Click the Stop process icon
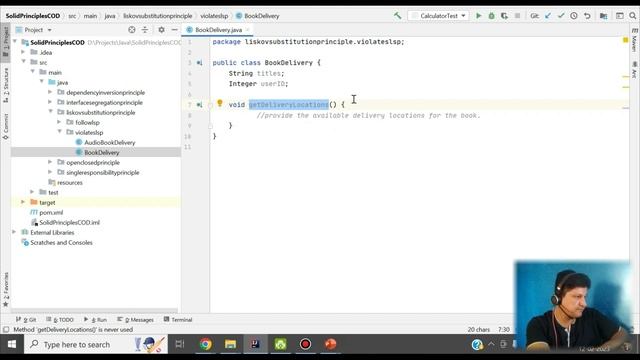Viewport: 640px width, 360px height. (517, 16)
